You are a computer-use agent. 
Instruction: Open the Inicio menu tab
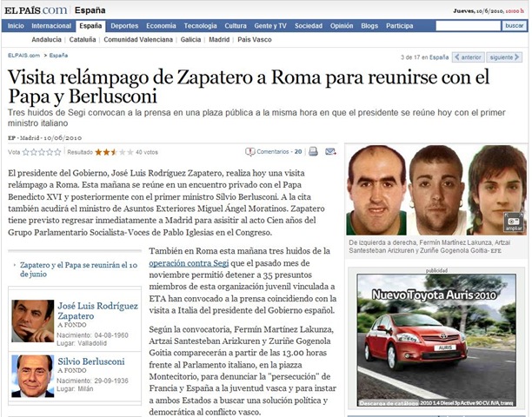pyautogui.click(x=16, y=26)
